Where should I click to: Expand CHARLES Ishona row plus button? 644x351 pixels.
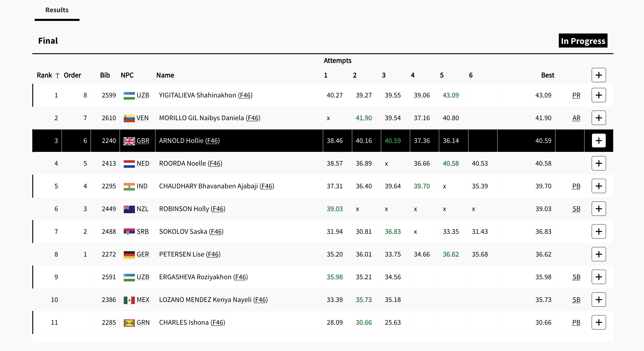coord(599,322)
